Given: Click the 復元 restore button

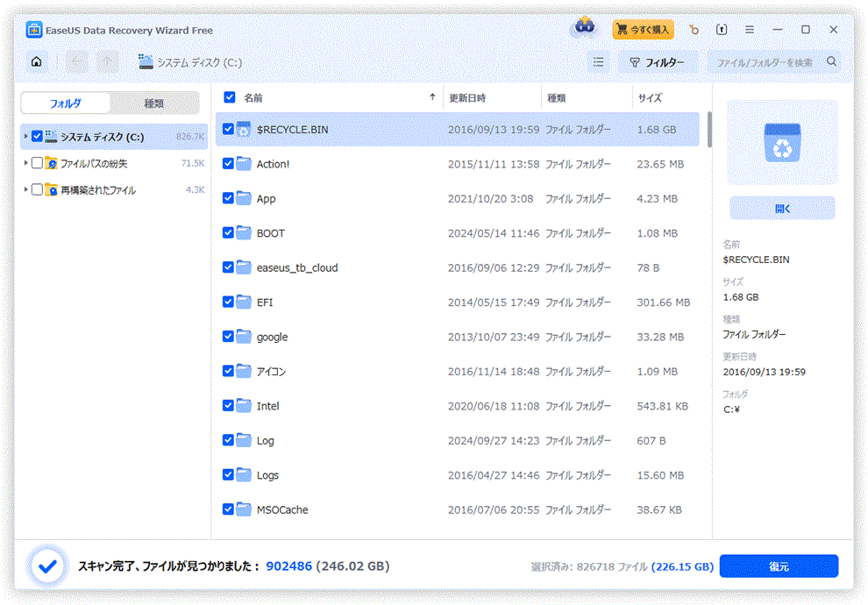Looking at the screenshot, I should [779, 566].
